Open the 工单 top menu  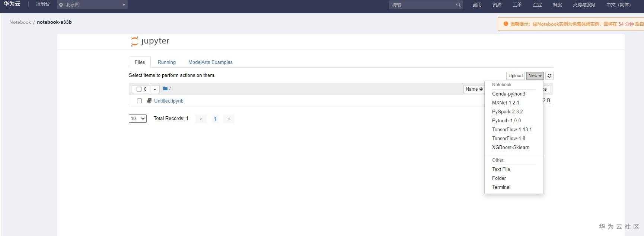pyautogui.click(x=517, y=5)
